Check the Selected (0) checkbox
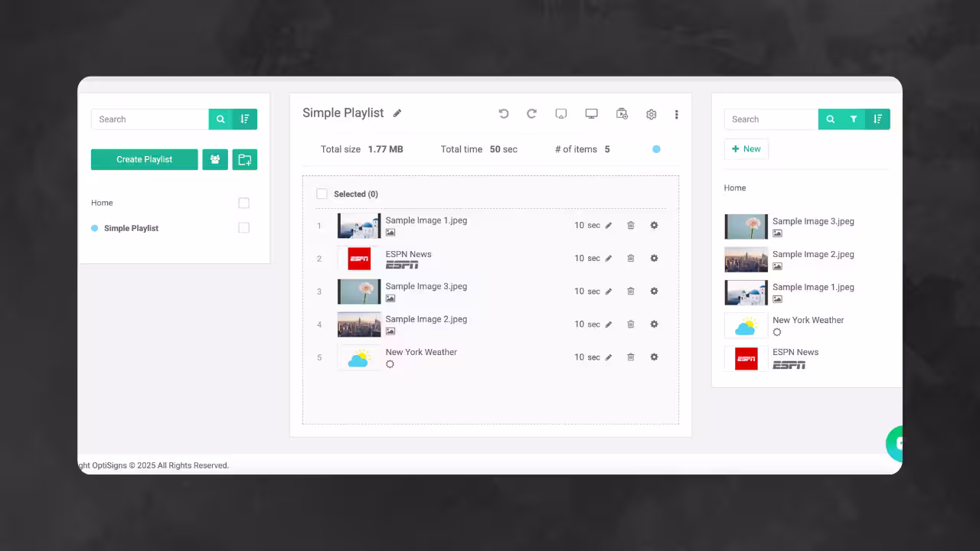 pos(322,194)
